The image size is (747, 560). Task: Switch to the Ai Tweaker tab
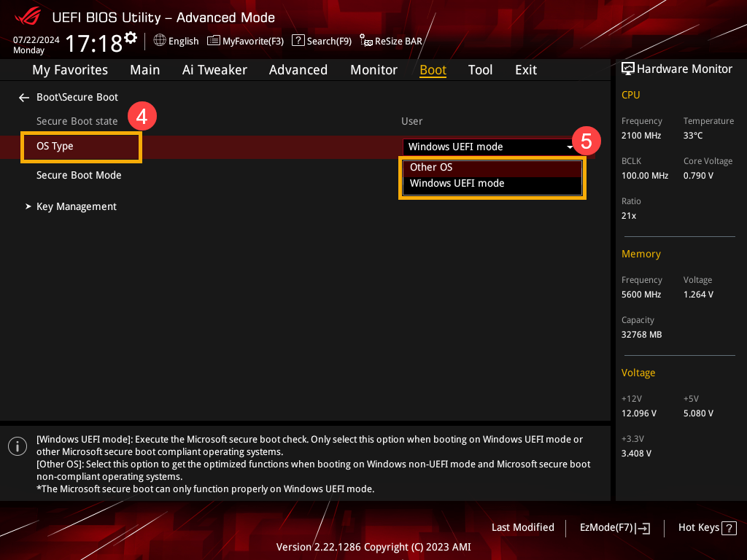tap(214, 70)
